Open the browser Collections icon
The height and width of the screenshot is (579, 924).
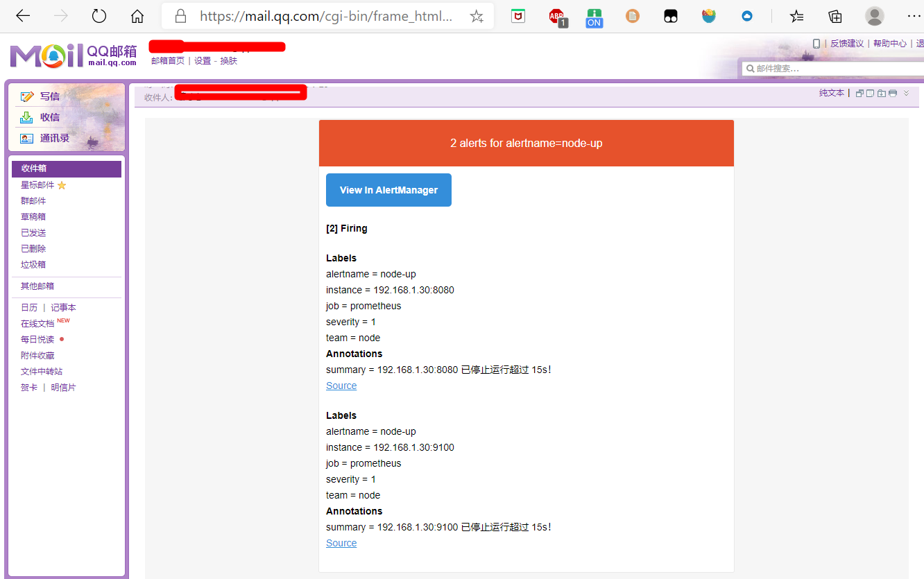click(835, 16)
